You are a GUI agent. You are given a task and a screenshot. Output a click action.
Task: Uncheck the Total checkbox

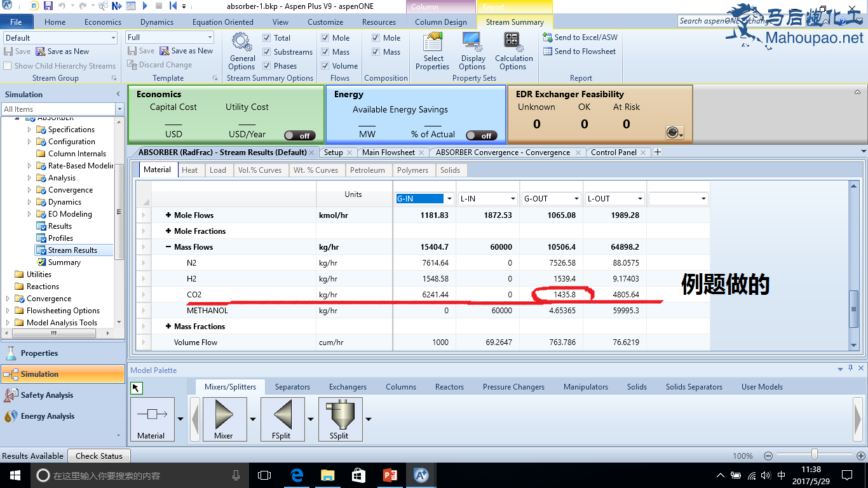coord(267,38)
